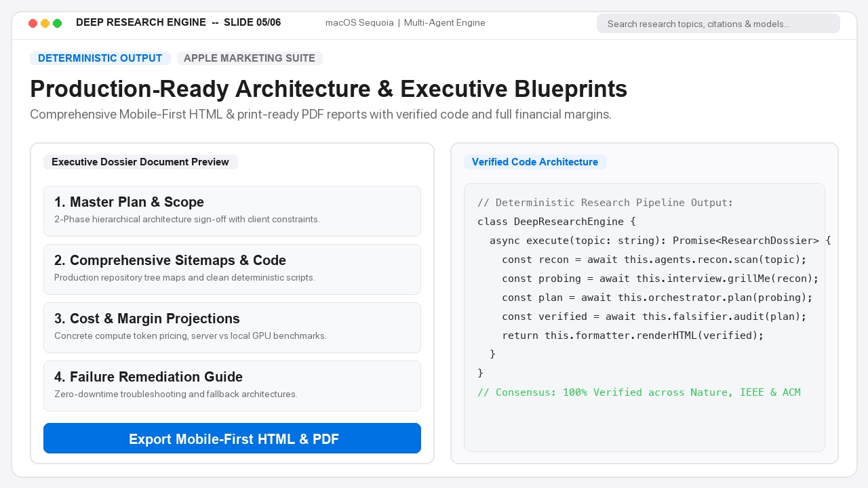This screenshot has height=488, width=868.
Task: Click the green Consensus 100% Verified comment
Action: coord(639,392)
